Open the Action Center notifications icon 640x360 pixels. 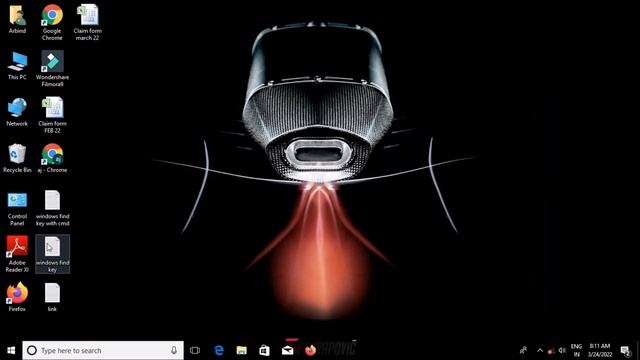(x=625, y=350)
